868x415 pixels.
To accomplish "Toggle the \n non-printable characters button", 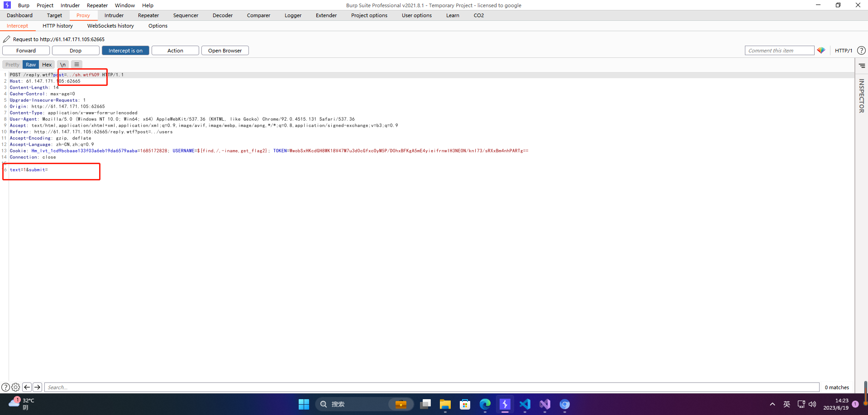I will coord(63,65).
